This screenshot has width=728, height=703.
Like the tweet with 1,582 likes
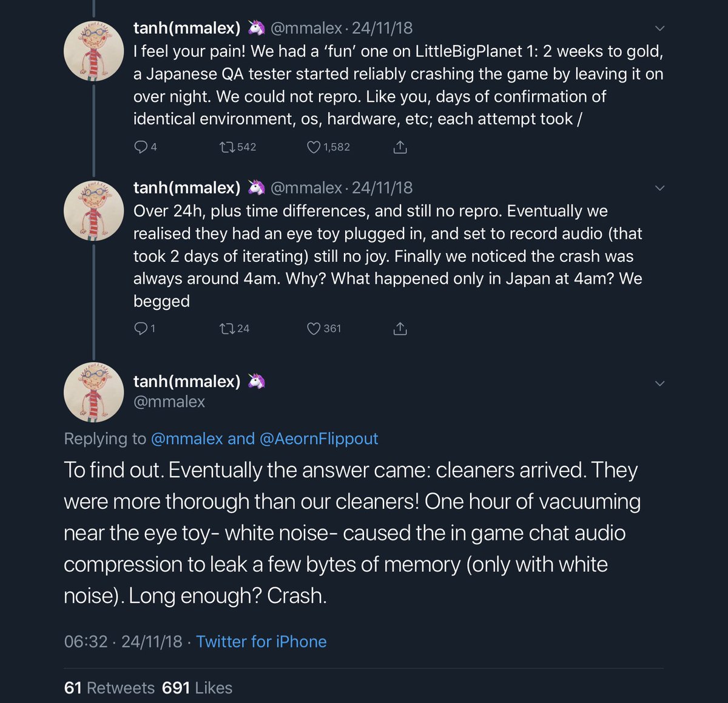click(328, 147)
